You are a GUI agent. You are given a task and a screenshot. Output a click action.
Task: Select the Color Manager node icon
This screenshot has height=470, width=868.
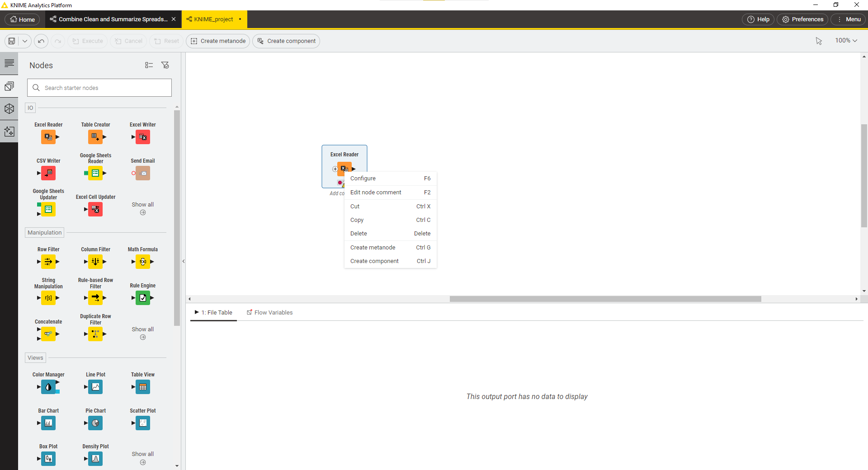[48, 387]
